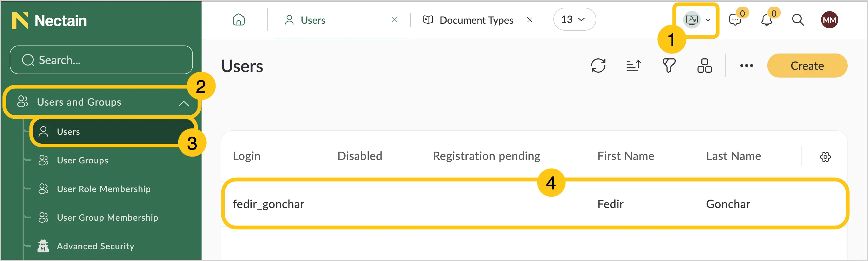Viewport: 868px width, 261px height.
Task: Click the sidebar Search field
Action: pyautogui.click(x=101, y=60)
